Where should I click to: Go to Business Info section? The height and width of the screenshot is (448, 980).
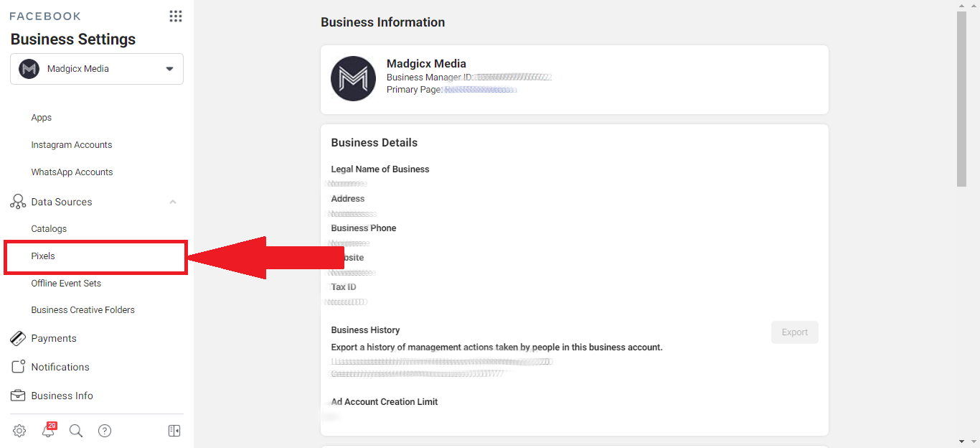(62, 396)
